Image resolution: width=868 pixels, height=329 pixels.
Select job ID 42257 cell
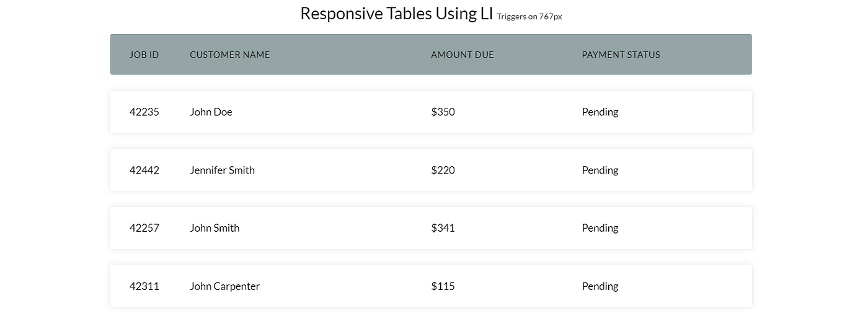[144, 228]
